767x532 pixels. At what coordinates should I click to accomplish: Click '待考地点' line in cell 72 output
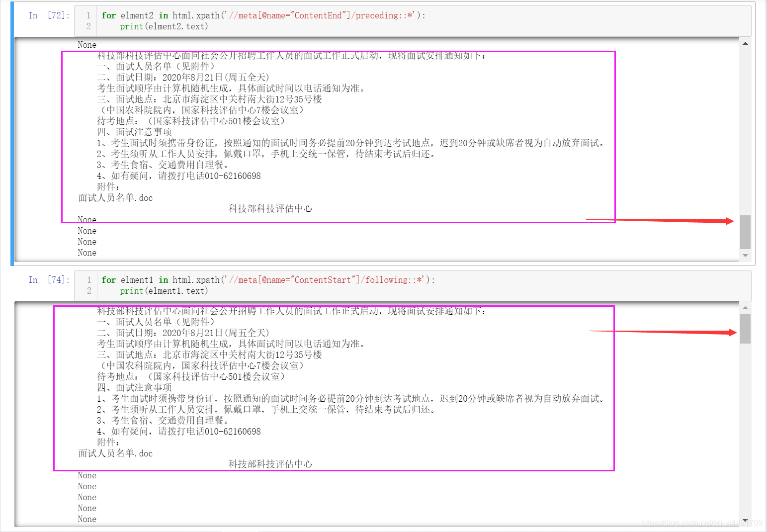[x=191, y=121]
